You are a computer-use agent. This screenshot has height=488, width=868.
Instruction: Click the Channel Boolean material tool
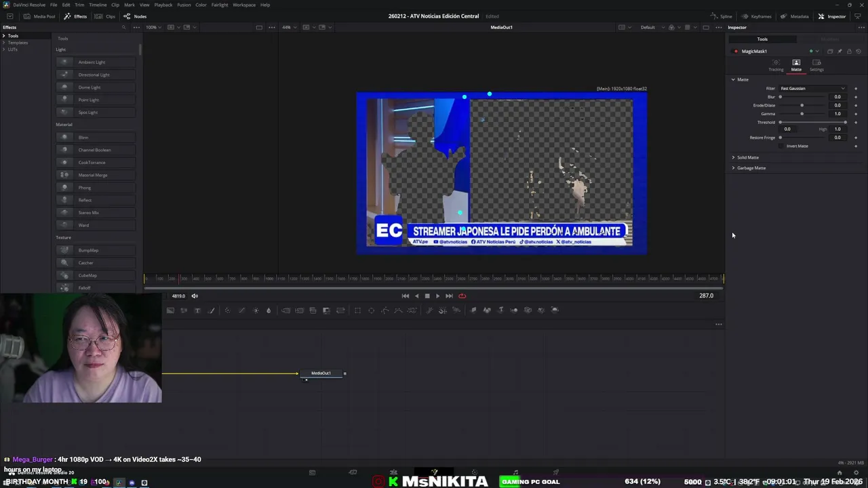click(96, 150)
